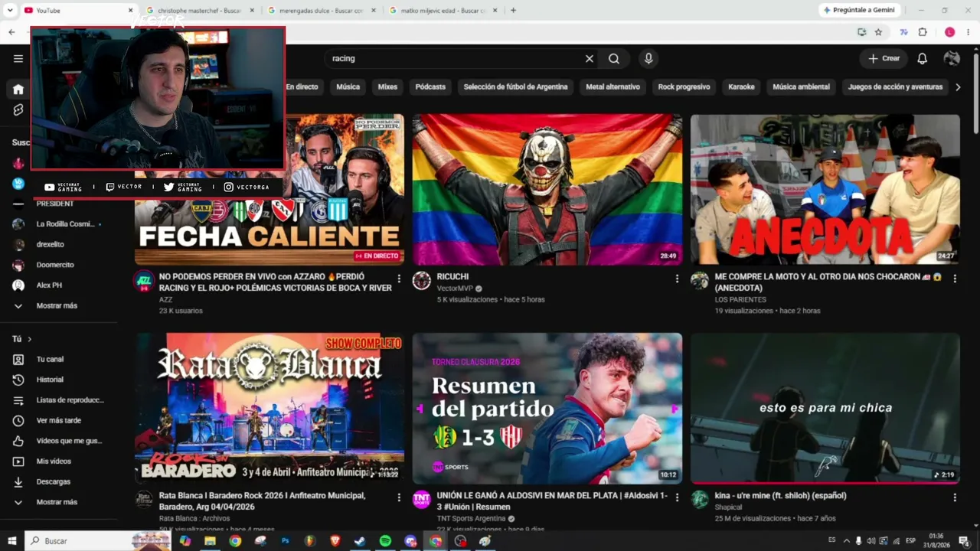Show more filter chips with the right arrow
This screenshot has height=551, width=980.
(x=958, y=87)
